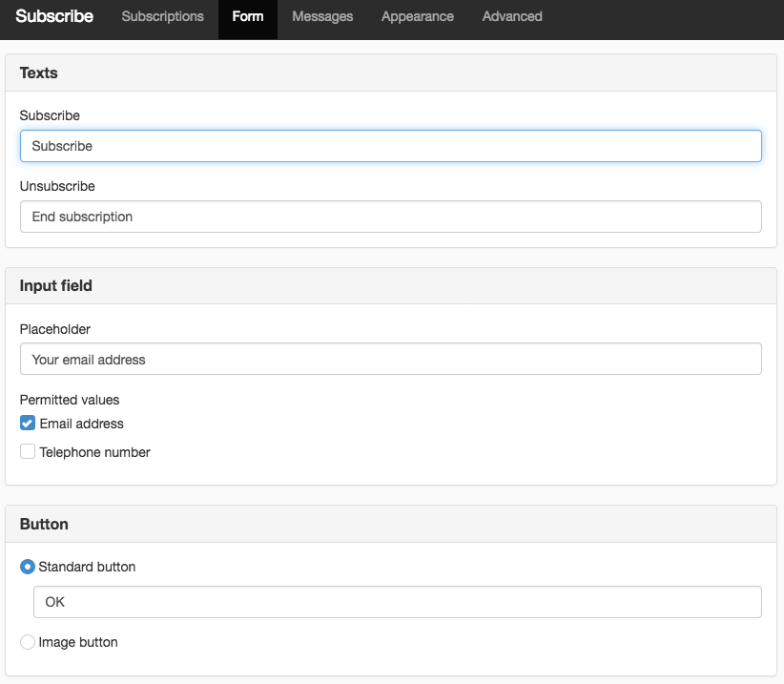Switch to the Messages tab
Viewport: 784px width, 684px height.
tap(322, 16)
